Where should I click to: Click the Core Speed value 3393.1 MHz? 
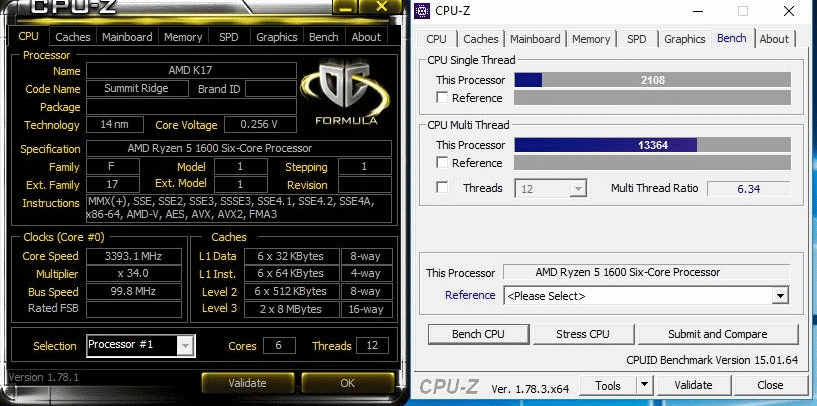[x=133, y=256]
